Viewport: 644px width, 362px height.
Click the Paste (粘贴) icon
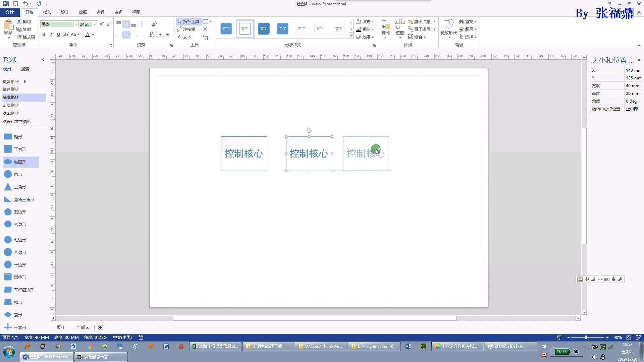coord(8,25)
